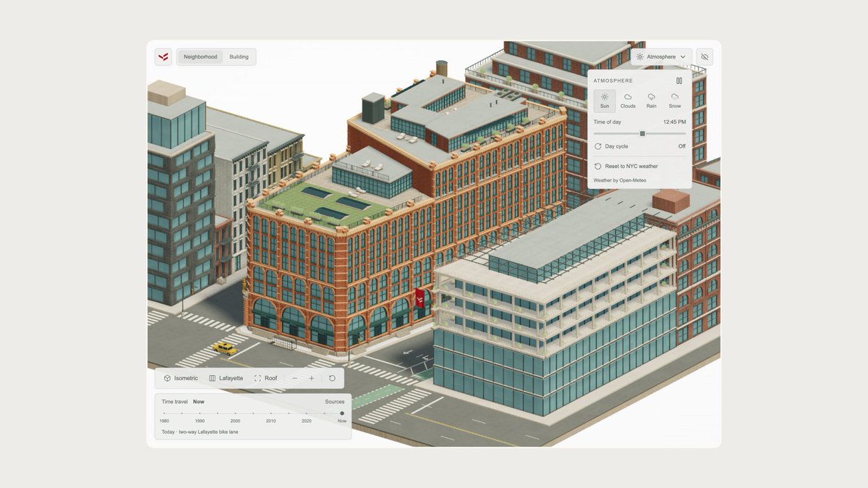Pause animation in the Atmosphere panel
The image size is (868, 488).
pos(679,81)
